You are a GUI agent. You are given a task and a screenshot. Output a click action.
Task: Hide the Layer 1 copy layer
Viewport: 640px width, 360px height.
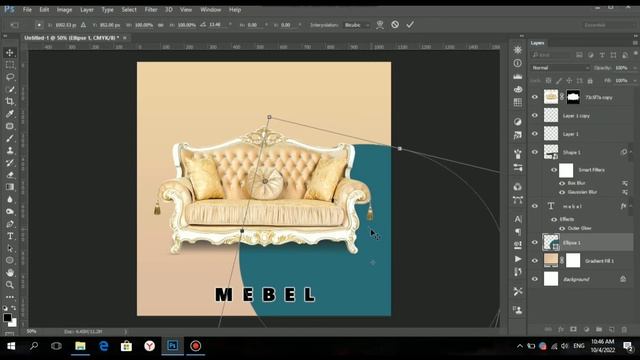[535, 116]
